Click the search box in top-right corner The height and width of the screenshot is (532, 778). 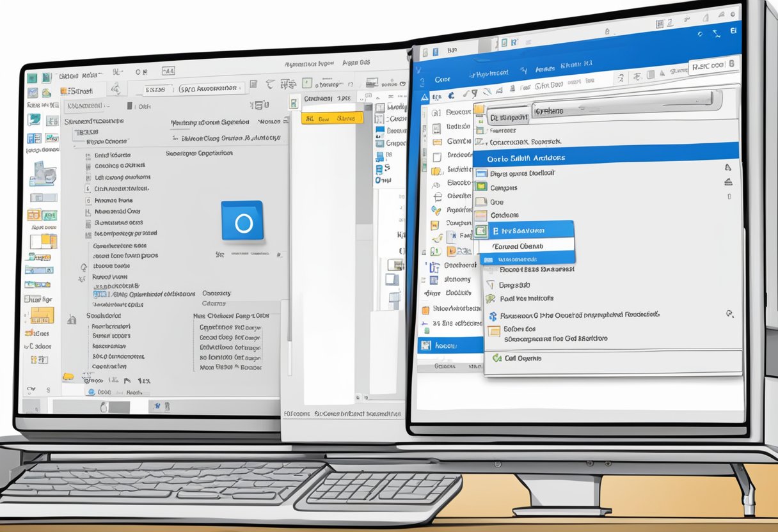[x=713, y=65]
